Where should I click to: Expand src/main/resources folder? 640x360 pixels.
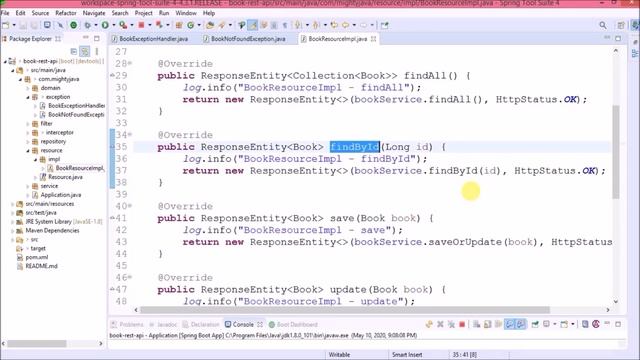pyautogui.click(x=12, y=204)
